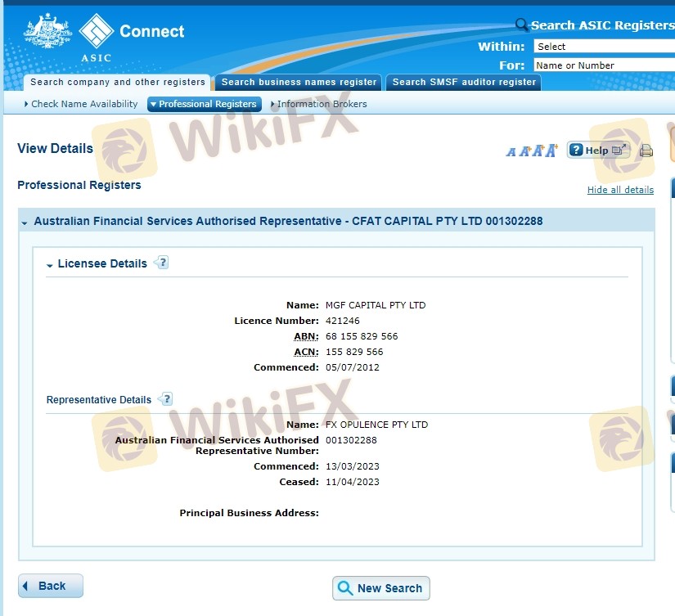The width and height of the screenshot is (675, 616).
Task: Open the Within select dropdown
Action: 604,47
